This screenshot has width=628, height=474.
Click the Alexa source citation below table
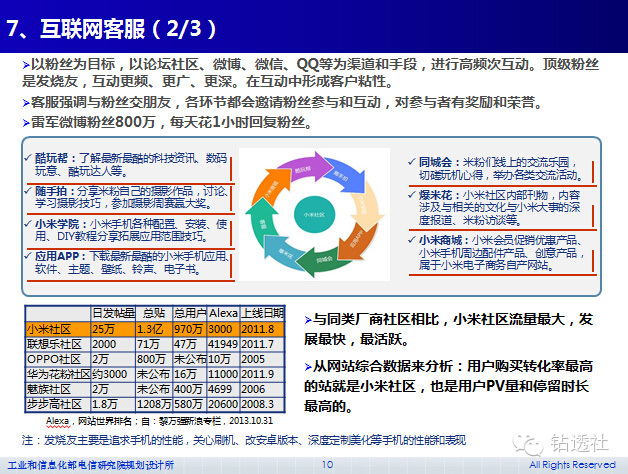tap(159, 421)
